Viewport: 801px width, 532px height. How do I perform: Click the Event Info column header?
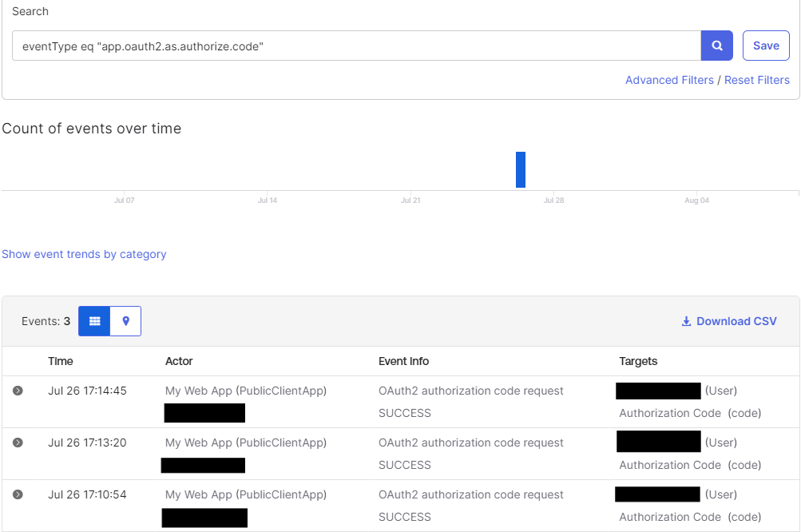tap(403, 361)
